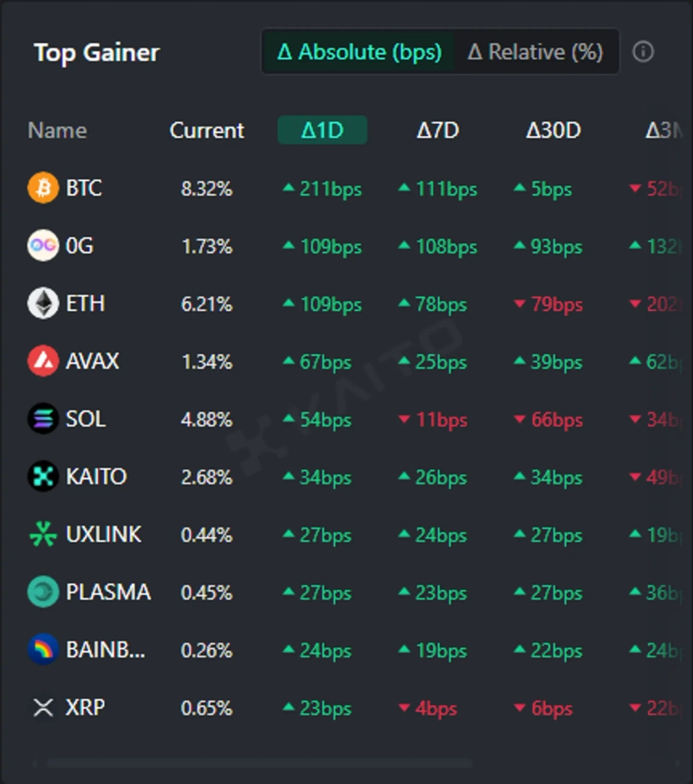Click the horizontal scrollbar at the bottom
Image resolution: width=693 pixels, height=784 pixels.
click(260, 764)
